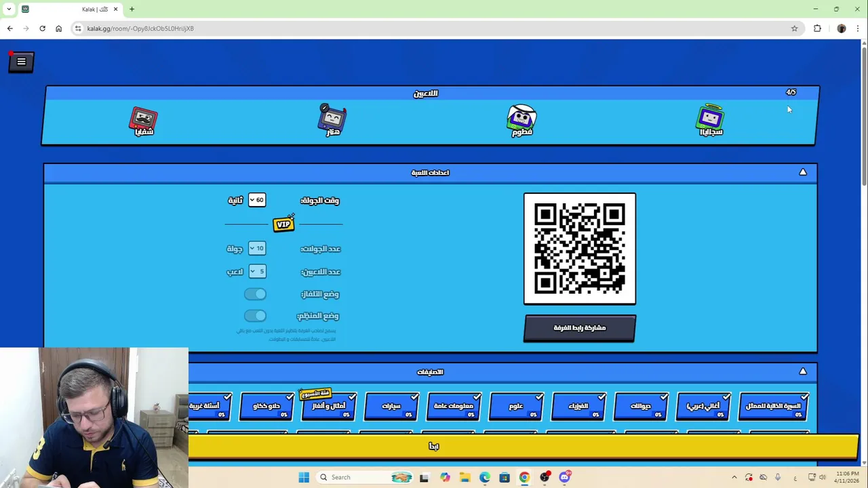Open Chrome three-dot menu
The width and height of the screenshot is (868, 488).
[x=857, y=28]
